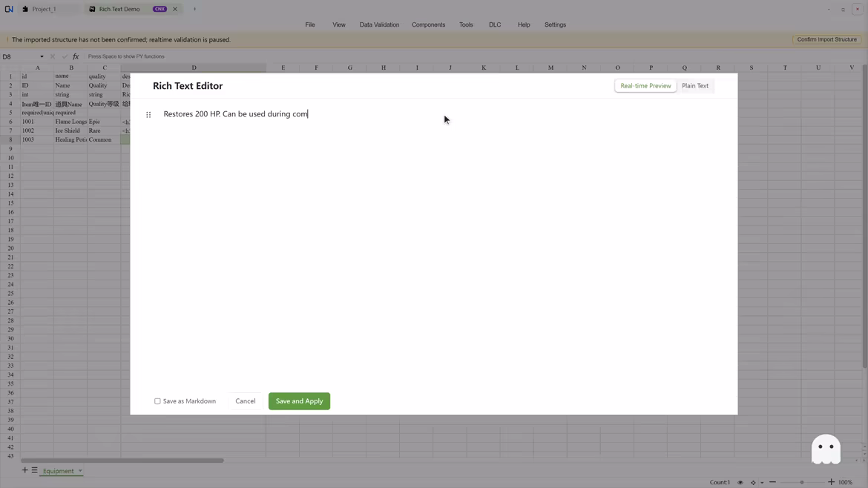Click the app logo in the title bar
The height and width of the screenshot is (488, 868).
coord(9,9)
